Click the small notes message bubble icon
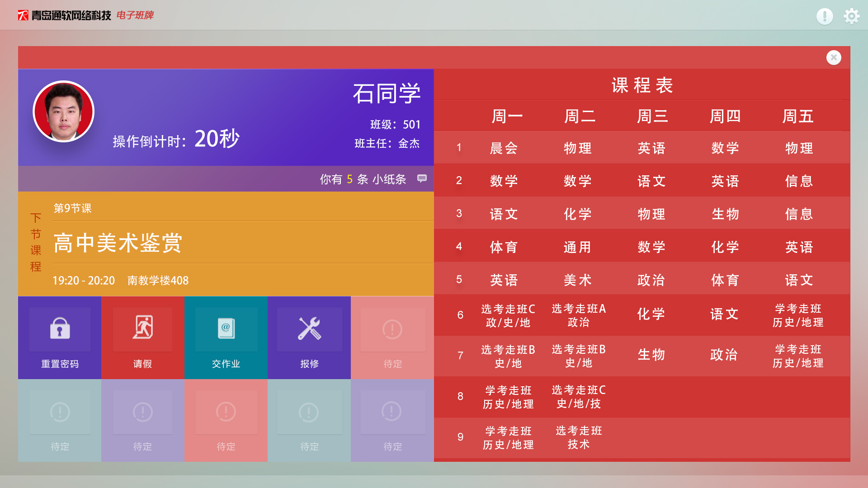Image resolution: width=868 pixels, height=488 pixels. (422, 178)
